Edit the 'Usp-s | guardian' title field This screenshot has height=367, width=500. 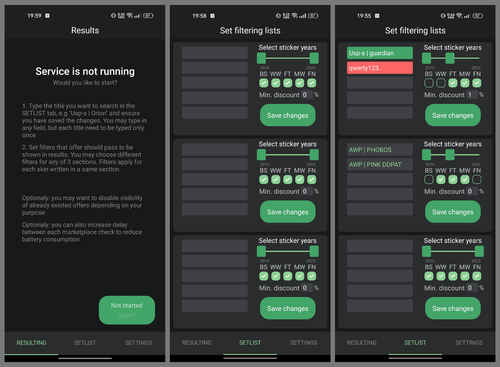point(380,53)
